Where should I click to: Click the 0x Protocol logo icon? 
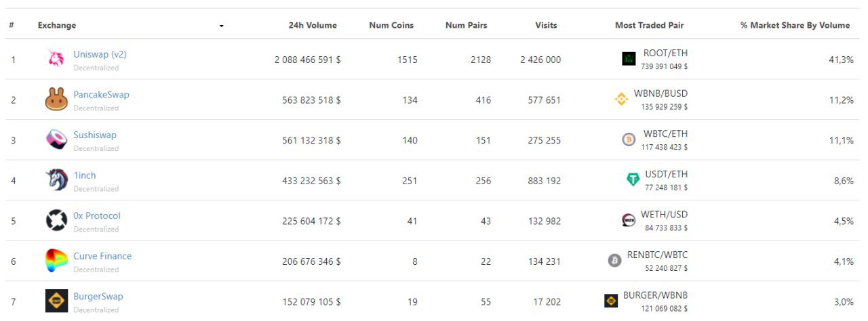(56, 221)
